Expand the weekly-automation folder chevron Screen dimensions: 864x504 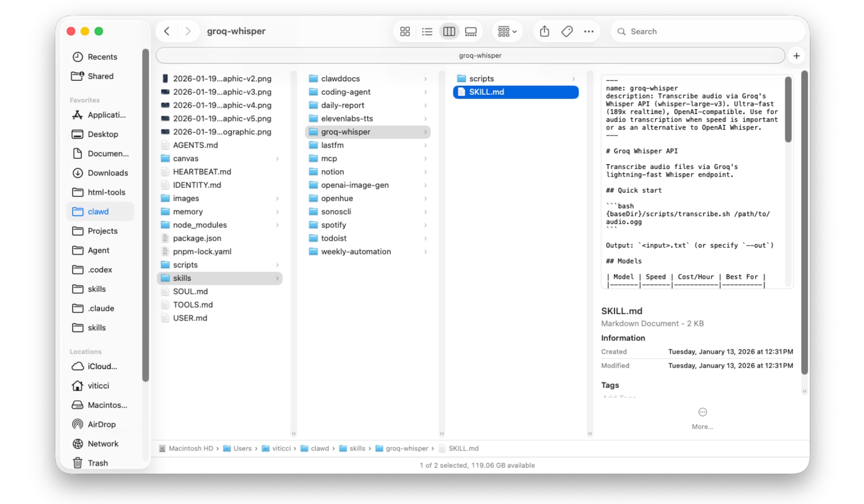(x=426, y=251)
